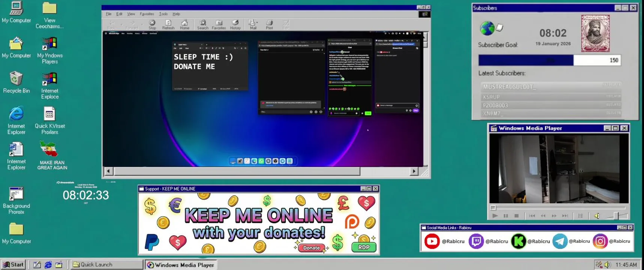The image size is (644, 270).
Task: Click the Back toolbar button
Action: click(x=111, y=25)
